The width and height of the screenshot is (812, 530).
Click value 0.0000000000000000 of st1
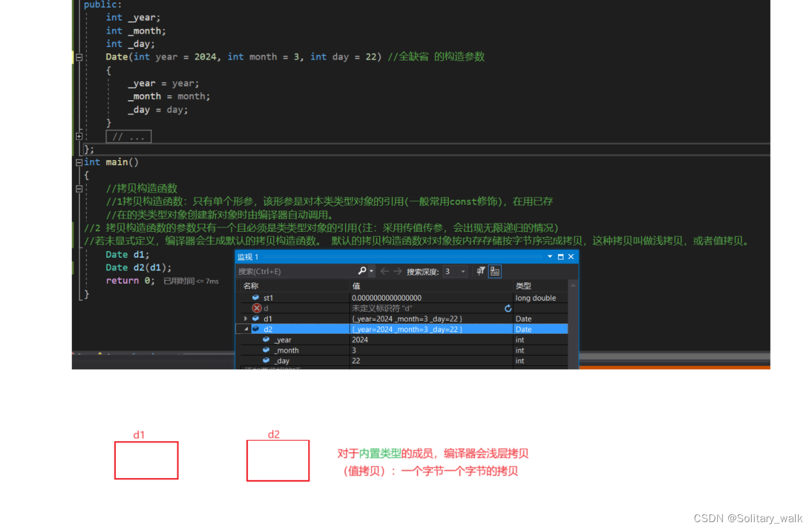387,298
